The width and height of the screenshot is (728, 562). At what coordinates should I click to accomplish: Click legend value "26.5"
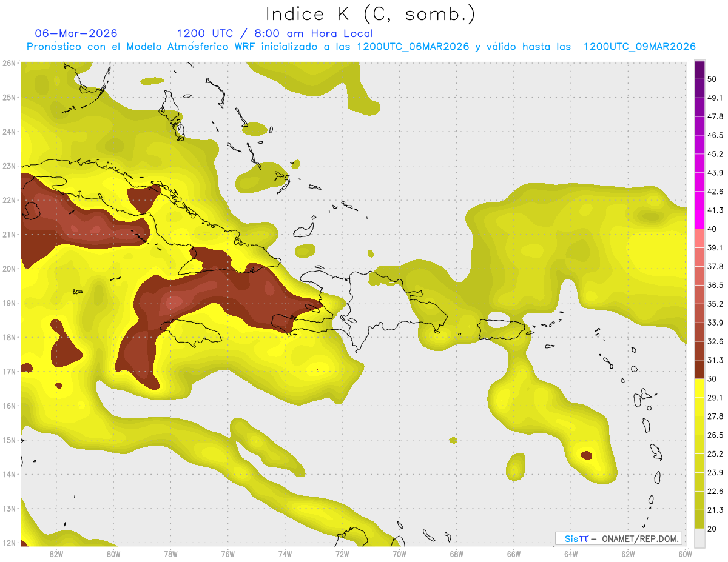pyautogui.click(x=715, y=435)
